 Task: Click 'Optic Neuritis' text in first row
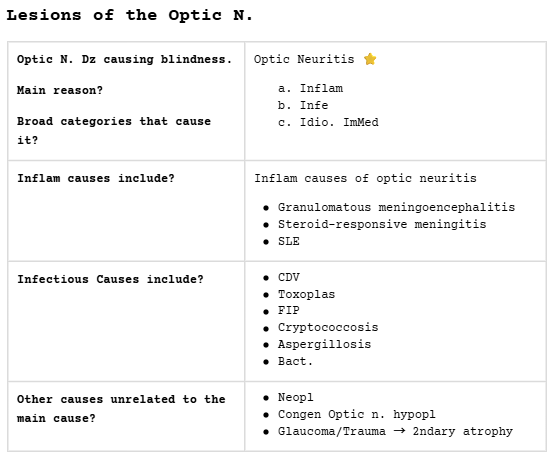tap(304, 59)
